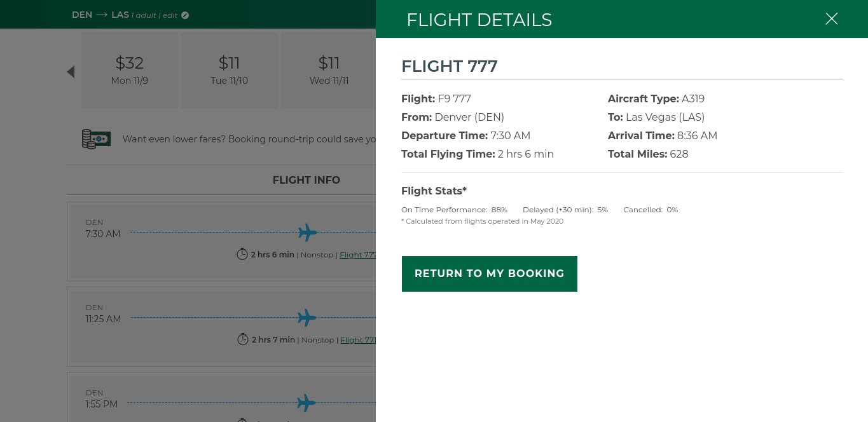Screen dimensions: 868x422
Task: Click airplane icon on 7:30 AM flight
Action: click(308, 233)
